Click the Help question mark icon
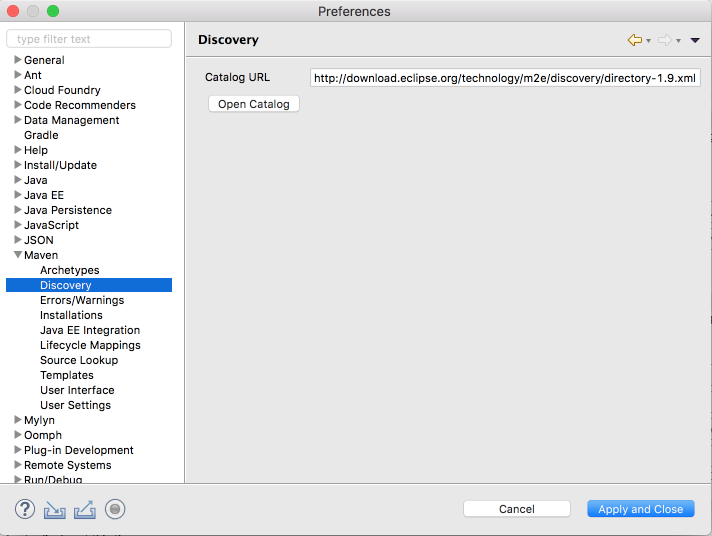Viewport: 712px width, 536px height. point(25,509)
